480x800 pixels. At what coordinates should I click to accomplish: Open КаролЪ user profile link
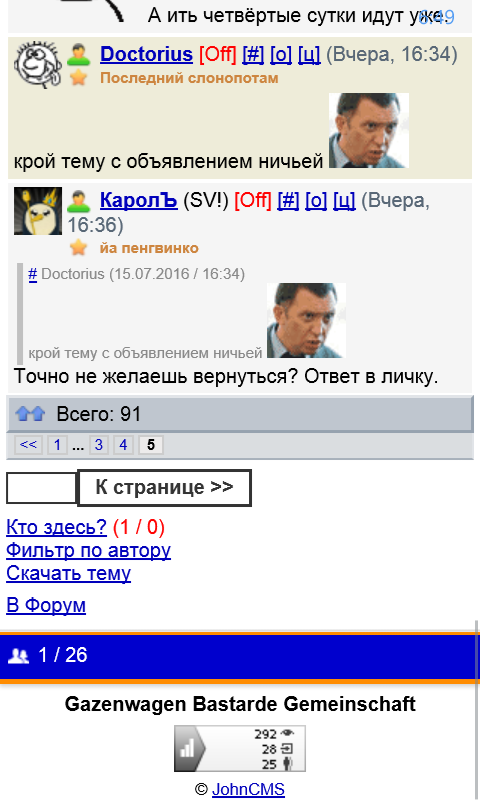[139, 201]
